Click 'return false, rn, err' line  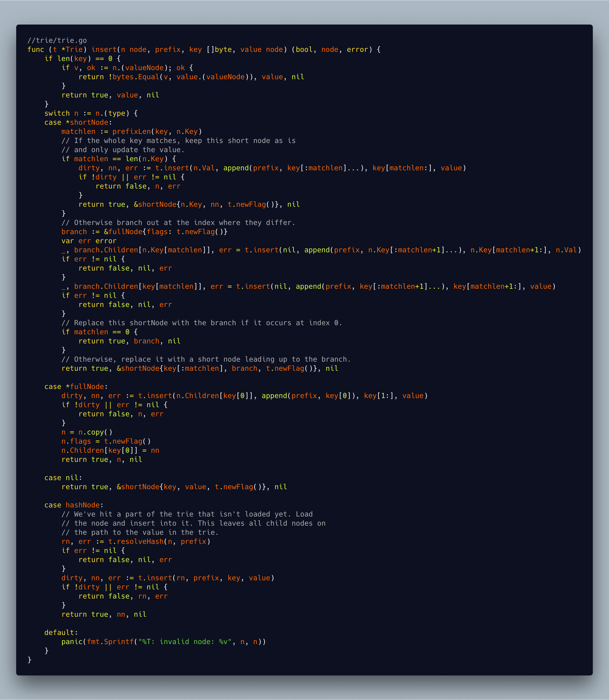coord(123,596)
